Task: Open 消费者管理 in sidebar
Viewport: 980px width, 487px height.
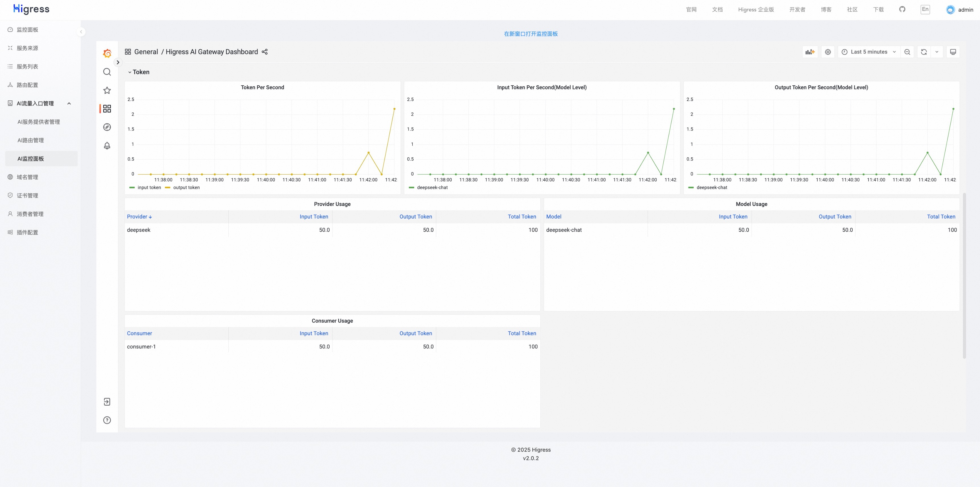Action: 30,214
